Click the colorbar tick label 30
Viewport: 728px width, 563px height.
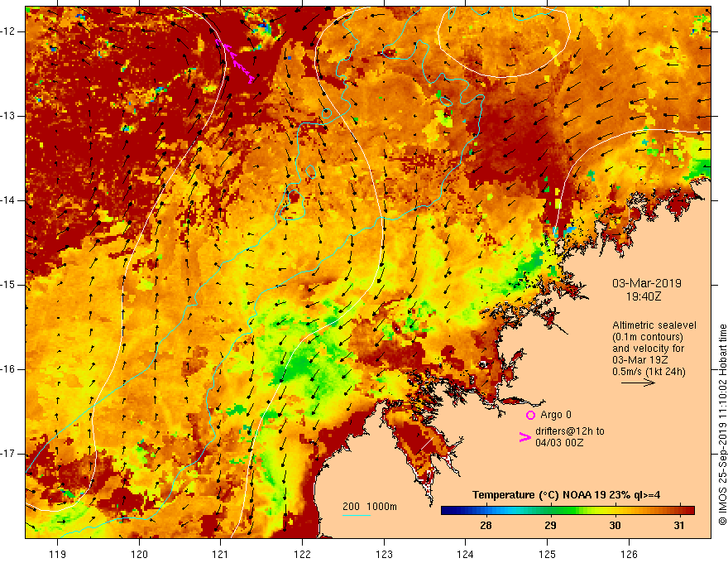click(615, 526)
